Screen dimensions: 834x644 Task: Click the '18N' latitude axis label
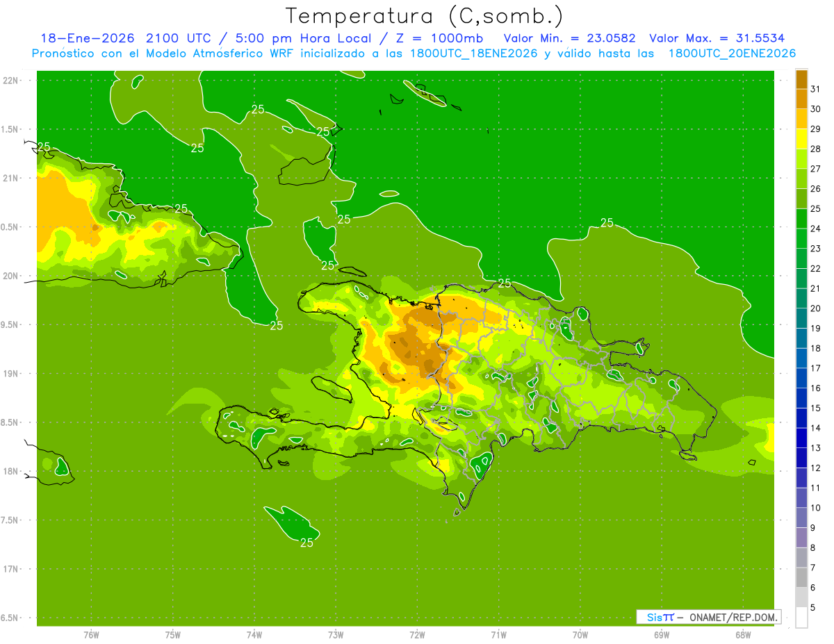[x=11, y=472]
